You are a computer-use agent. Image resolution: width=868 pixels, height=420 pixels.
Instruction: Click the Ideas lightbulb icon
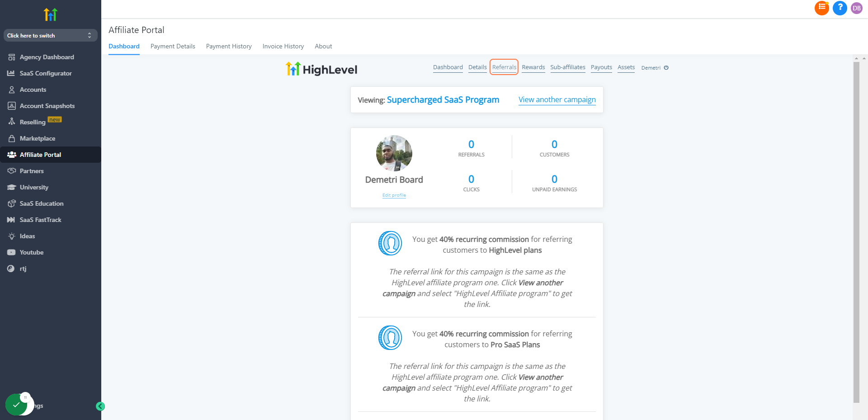12,236
